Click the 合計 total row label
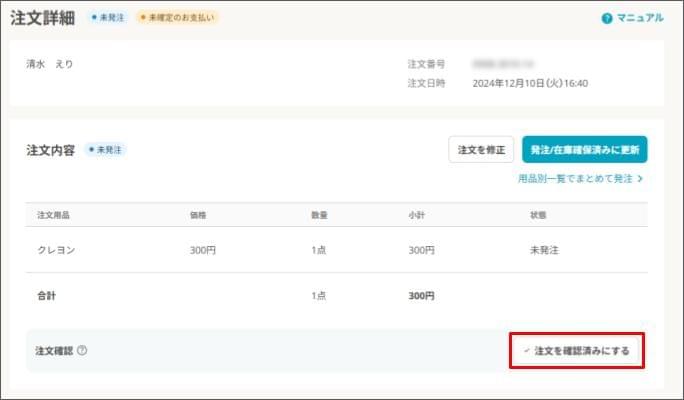 pos(46,296)
